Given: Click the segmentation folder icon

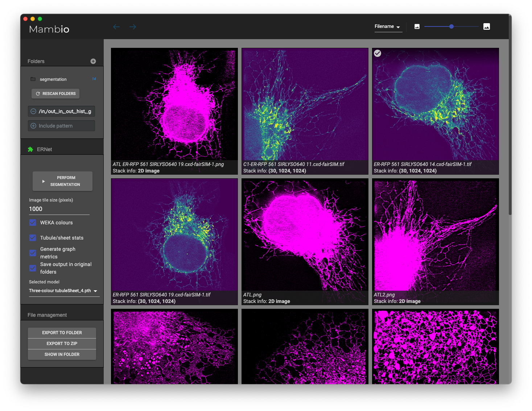Looking at the screenshot, I should (x=33, y=79).
